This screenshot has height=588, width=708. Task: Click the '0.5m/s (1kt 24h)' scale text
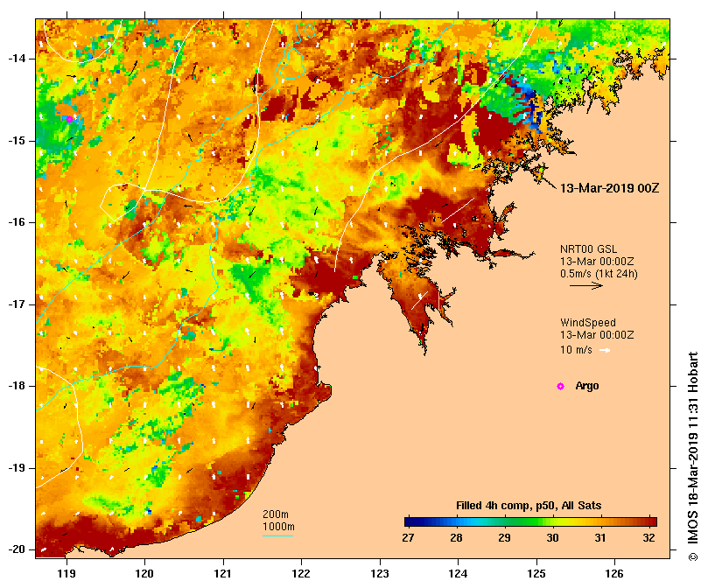(599, 274)
